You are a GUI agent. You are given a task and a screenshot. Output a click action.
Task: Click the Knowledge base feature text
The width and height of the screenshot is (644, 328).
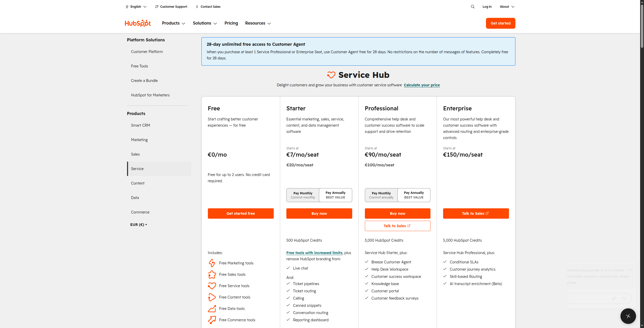click(385, 284)
